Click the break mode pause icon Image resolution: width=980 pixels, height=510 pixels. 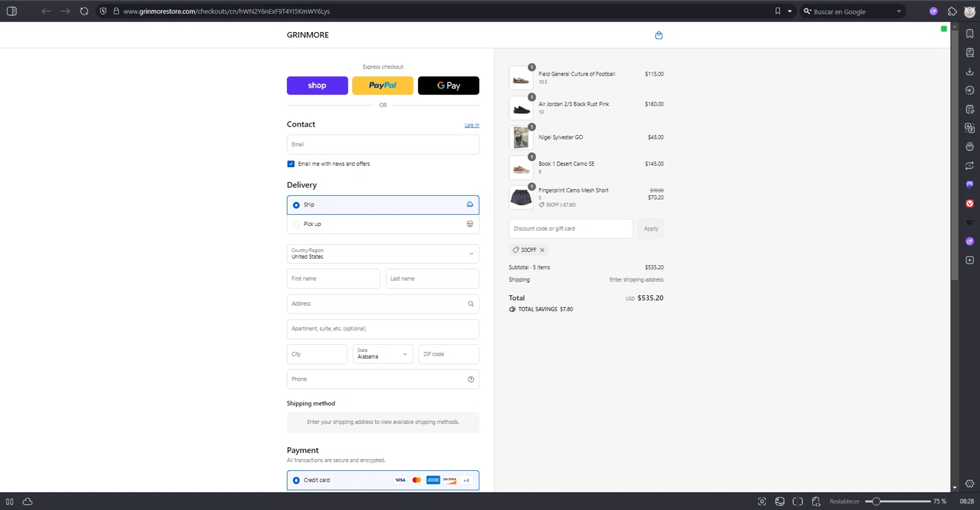pos(10,502)
